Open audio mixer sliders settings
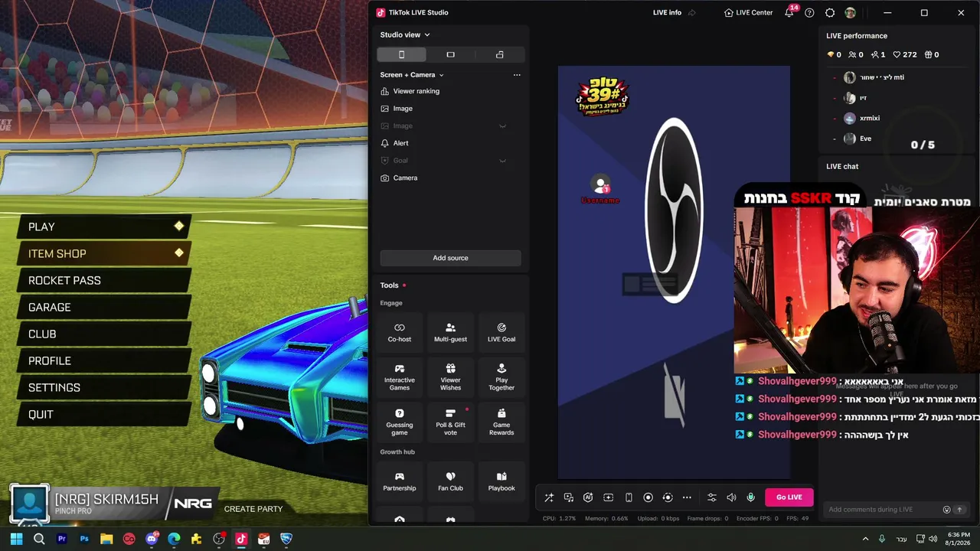This screenshot has height=551, width=980. click(x=712, y=497)
